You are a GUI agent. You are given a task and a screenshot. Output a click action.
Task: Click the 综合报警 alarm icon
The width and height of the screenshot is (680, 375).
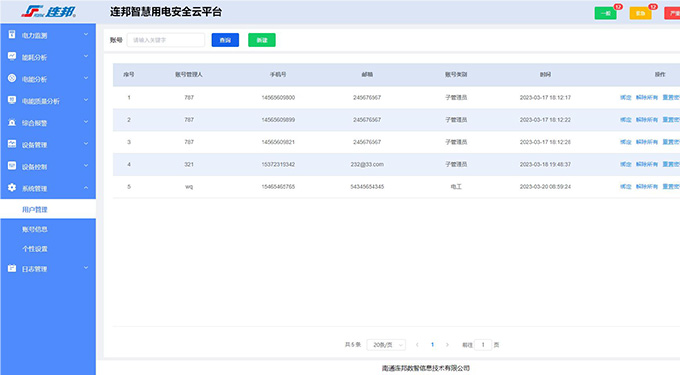[x=12, y=122]
